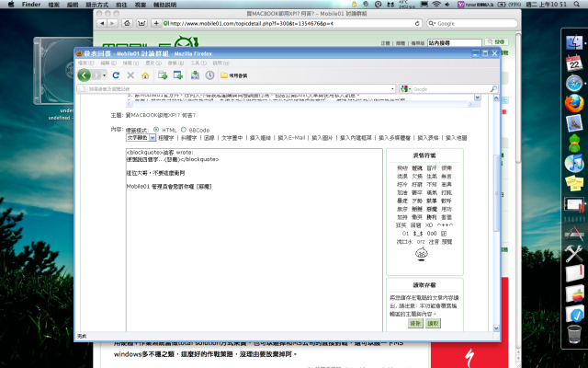Select the BBCode markup mode radio button
588x368 pixels.
184,130
